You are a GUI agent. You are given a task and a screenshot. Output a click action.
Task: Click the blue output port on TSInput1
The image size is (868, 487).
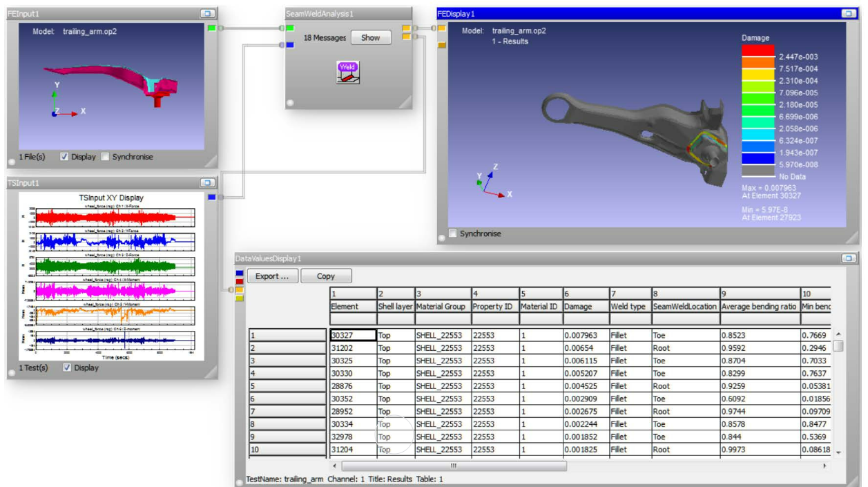pos(211,198)
